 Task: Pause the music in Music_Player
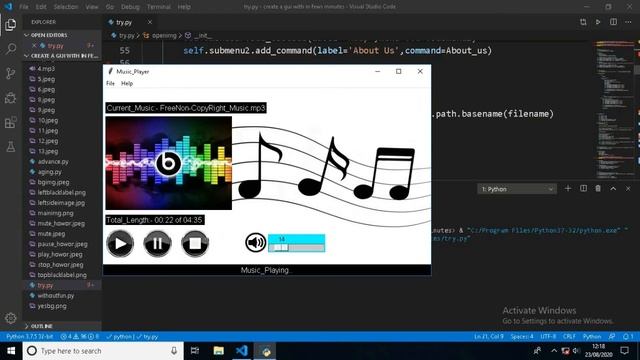(x=158, y=244)
